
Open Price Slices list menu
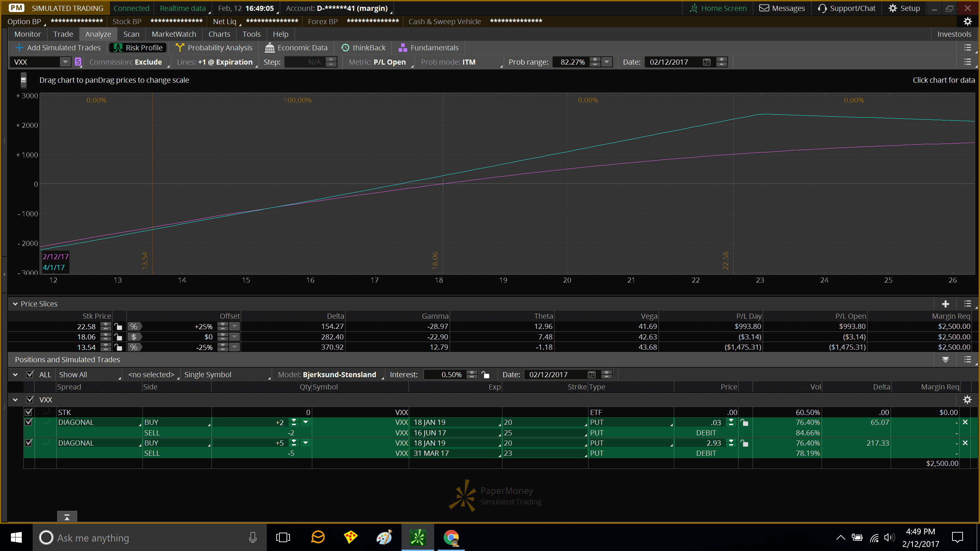tap(967, 303)
